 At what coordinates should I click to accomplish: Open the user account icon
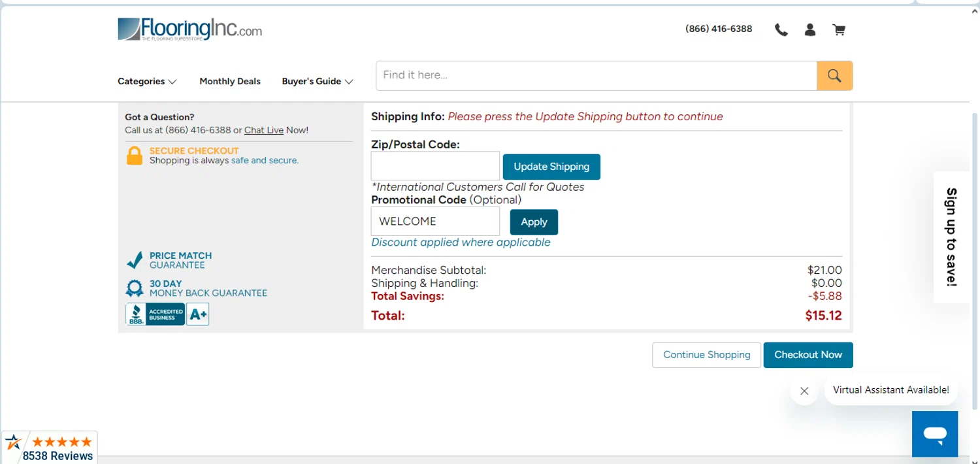810,29
